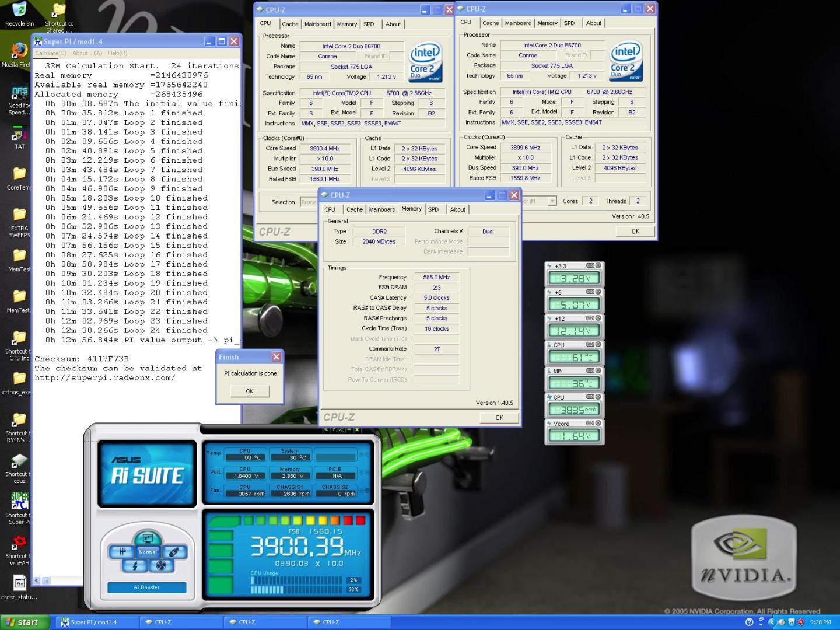Close the +5 voltage monitor gadget
The image size is (840, 630).
pyautogui.click(x=598, y=292)
